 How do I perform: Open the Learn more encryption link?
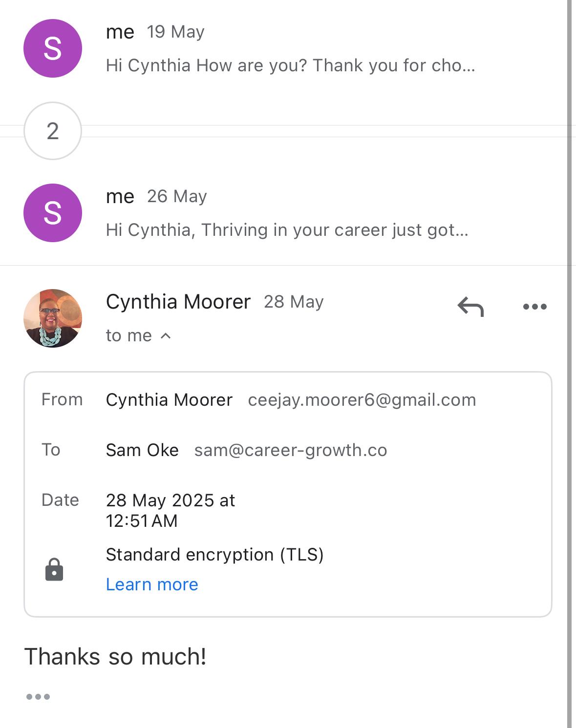pos(152,584)
